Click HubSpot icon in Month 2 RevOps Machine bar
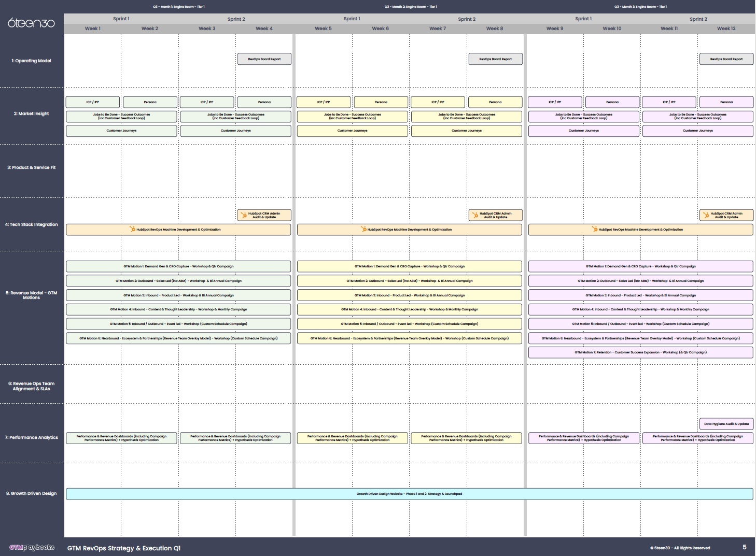Viewport: 756px width, 556px height. pos(363,229)
